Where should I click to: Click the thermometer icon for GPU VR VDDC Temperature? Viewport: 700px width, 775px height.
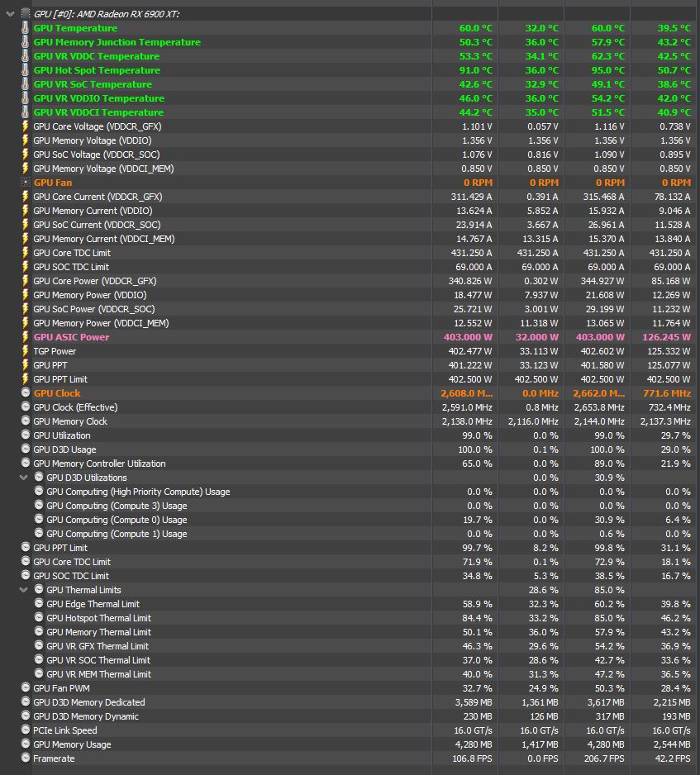tap(26, 56)
